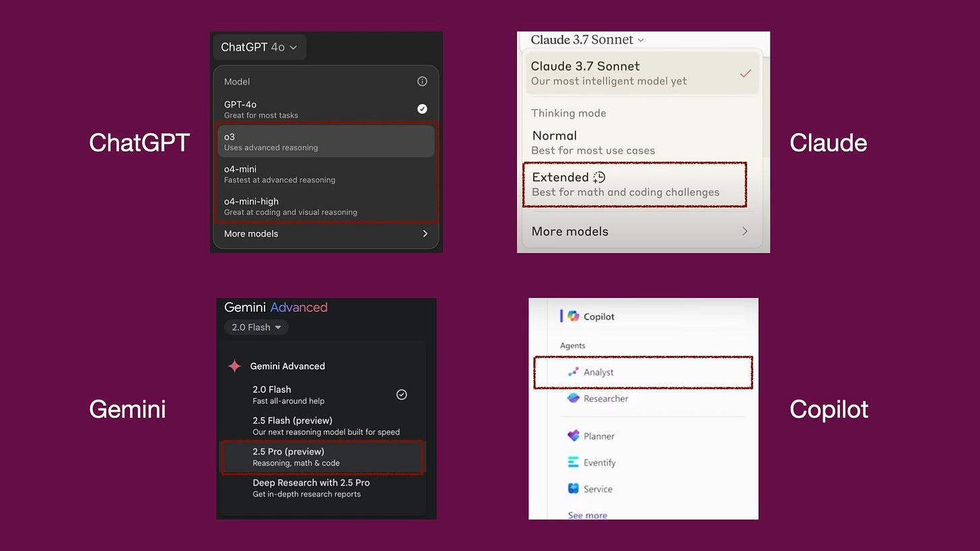Select Claude 3.7 Sonnet model row
This screenshot has height=551, width=980.
pyautogui.click(x=641, y=73)
